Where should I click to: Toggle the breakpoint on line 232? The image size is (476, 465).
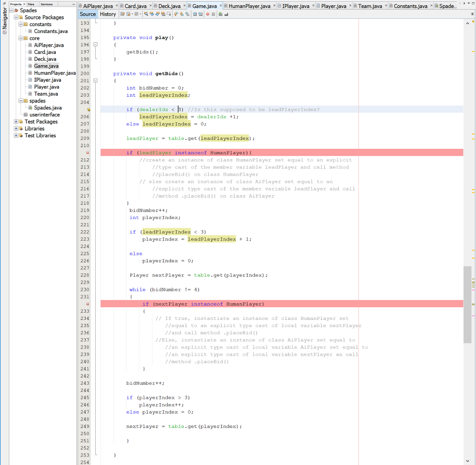tap(88, 304)
